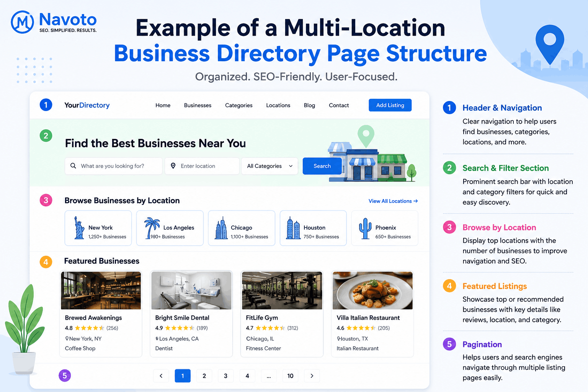588x392 pixels.
Task: Click the large blue map pin graphic
Action: [550, 44]
